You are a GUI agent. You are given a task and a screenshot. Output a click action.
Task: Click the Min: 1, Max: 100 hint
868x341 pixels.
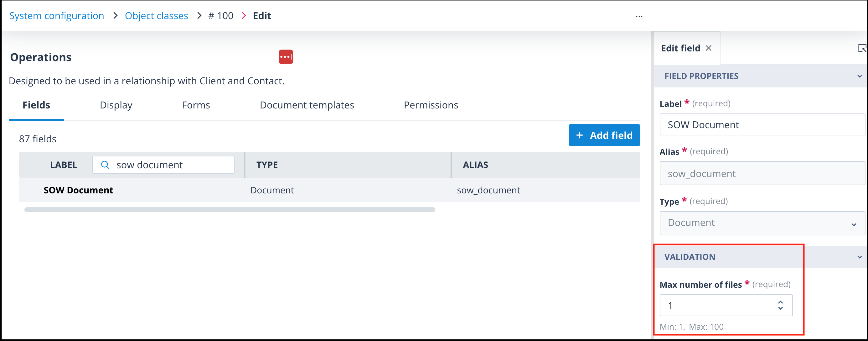point(691,327)
